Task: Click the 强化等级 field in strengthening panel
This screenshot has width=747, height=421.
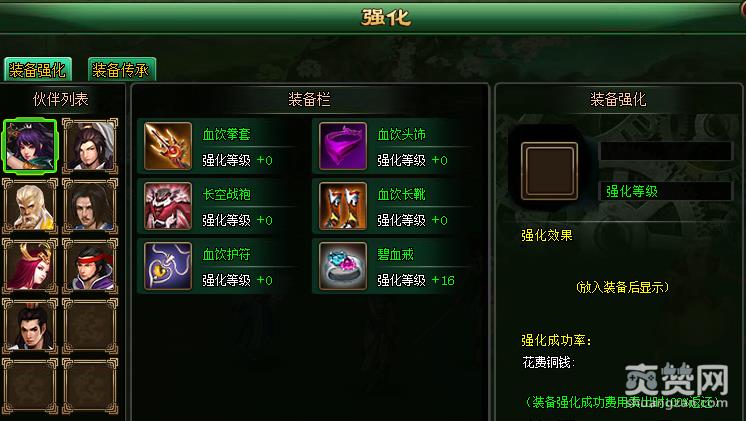Action: click(x=666, y=191)
